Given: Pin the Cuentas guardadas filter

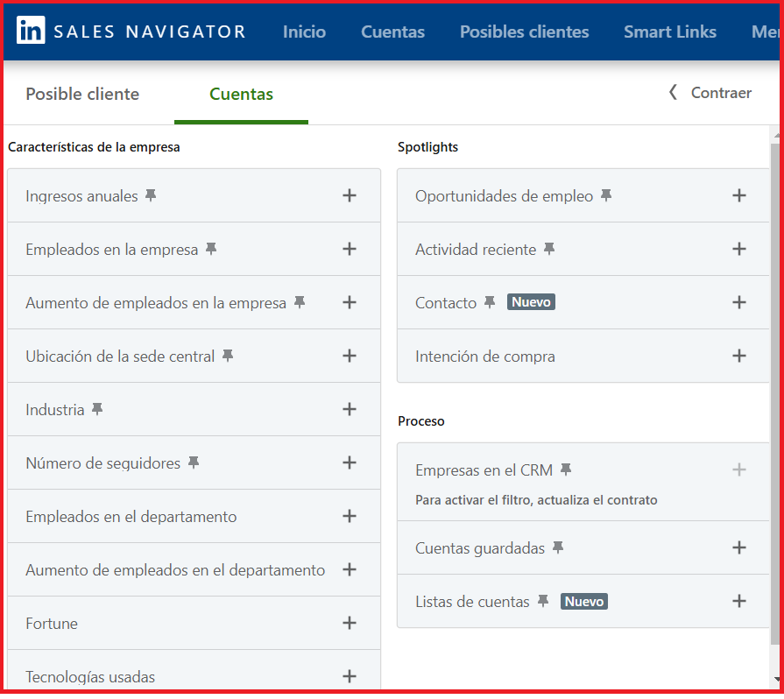Looking at the screenshot, I should [x=558, y=548].
